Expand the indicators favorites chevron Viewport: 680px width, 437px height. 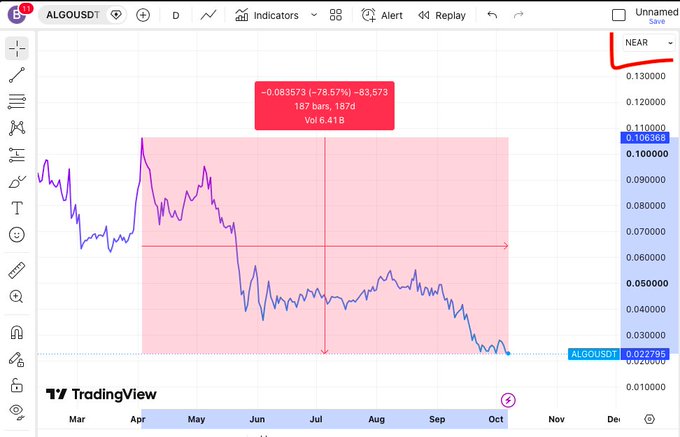coord(314,15)
